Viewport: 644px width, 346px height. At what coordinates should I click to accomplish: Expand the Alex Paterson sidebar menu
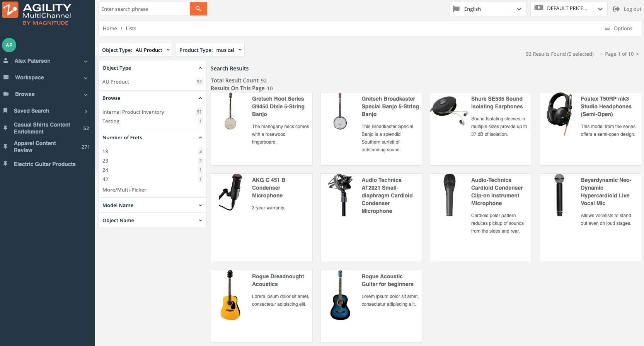click(86, 61)
